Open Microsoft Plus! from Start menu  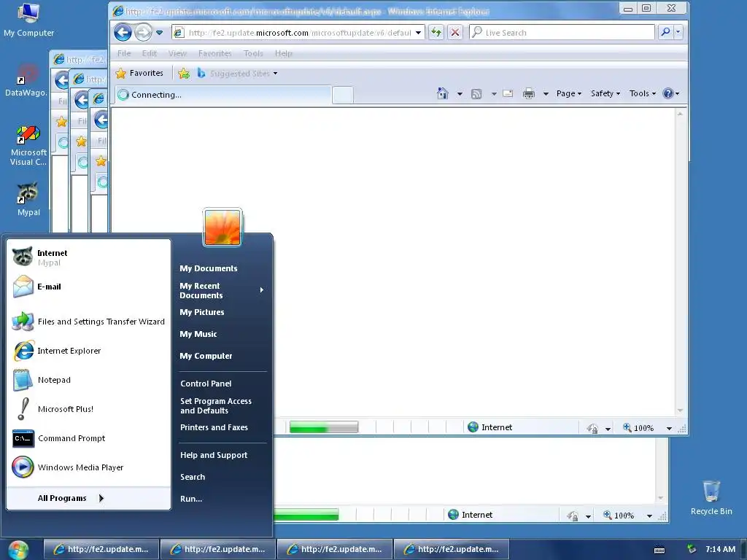(89, 409)
